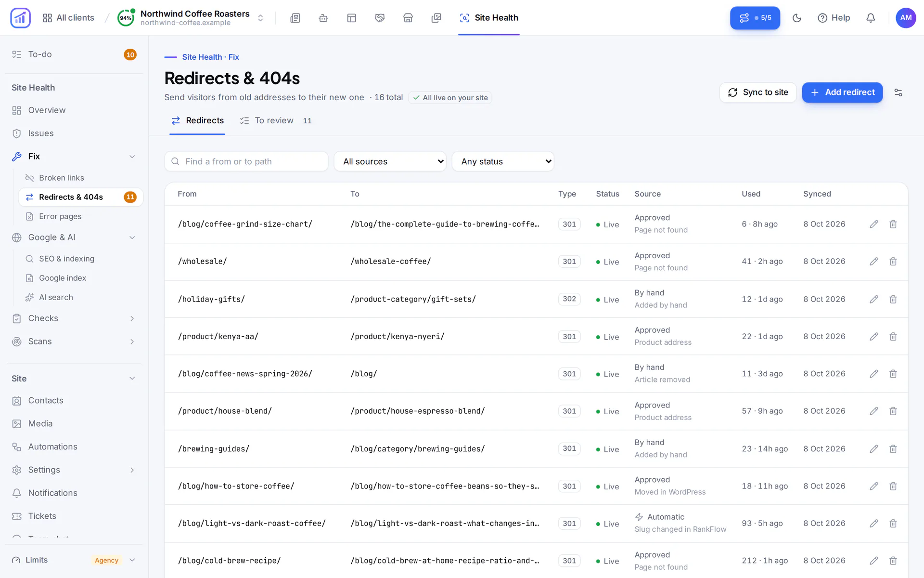Delete the /holiday-gifts/ redirect
Image resolution: width=924 pixels, height=578 pixels.
pyautogui.click(x=893, y=299)
